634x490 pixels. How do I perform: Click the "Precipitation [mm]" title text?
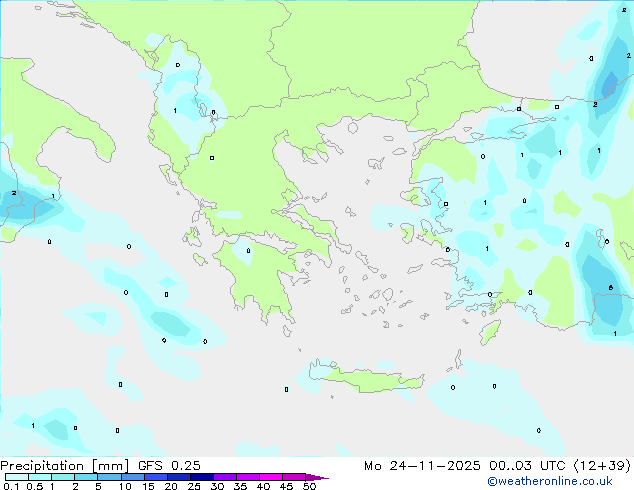[x=64, y=466]
